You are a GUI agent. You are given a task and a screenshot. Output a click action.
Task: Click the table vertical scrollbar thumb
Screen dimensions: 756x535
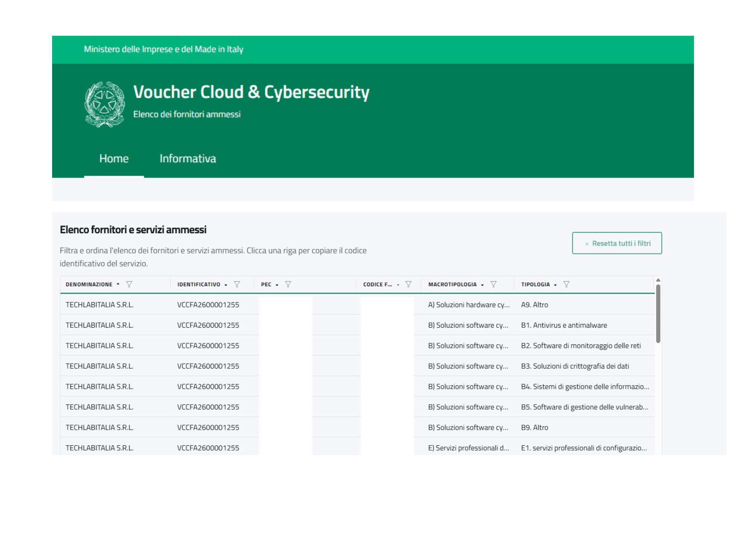(x=658, y=313)
